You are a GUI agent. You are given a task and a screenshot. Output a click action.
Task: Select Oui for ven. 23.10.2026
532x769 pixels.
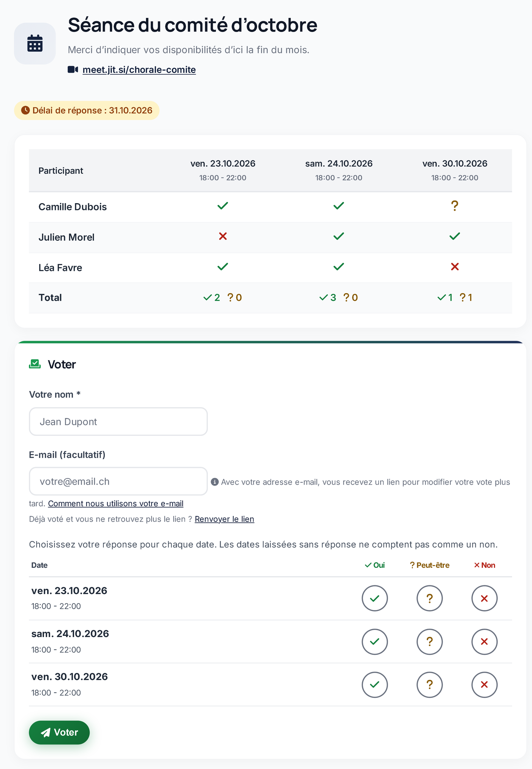coord(375,598)
